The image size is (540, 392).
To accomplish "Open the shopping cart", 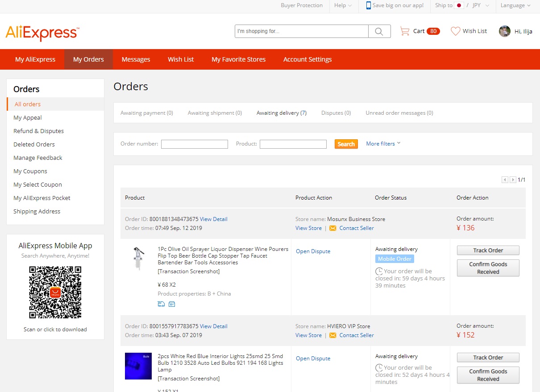I will point(405,31).
